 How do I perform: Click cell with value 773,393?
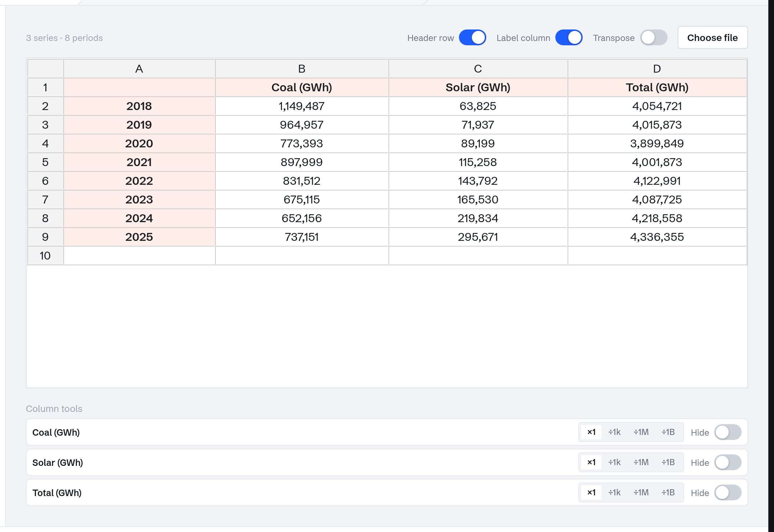coord(302,143)
